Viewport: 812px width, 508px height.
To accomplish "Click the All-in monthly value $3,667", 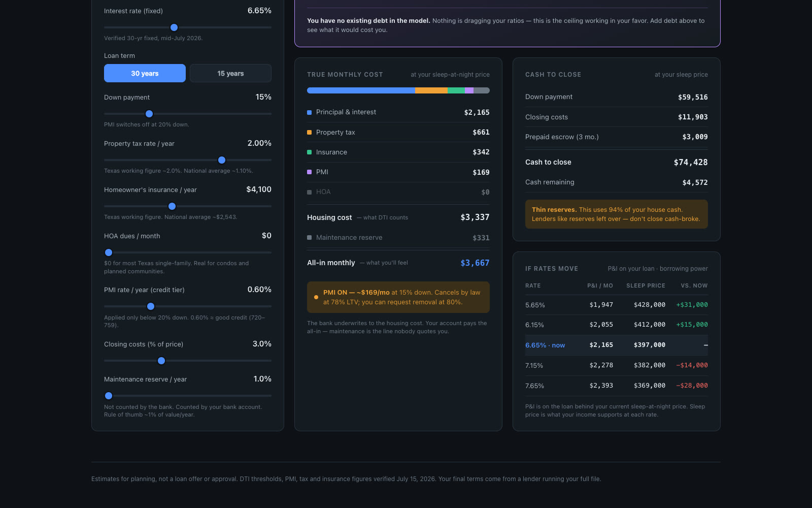I will 475,263.
